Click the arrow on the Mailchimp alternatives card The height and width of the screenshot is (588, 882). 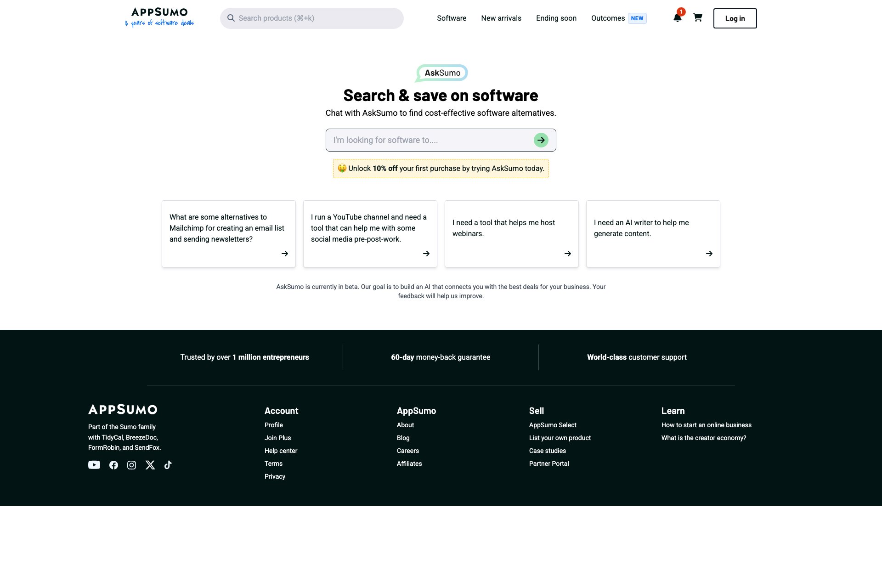pyautogui.click(x=285, y=253)
